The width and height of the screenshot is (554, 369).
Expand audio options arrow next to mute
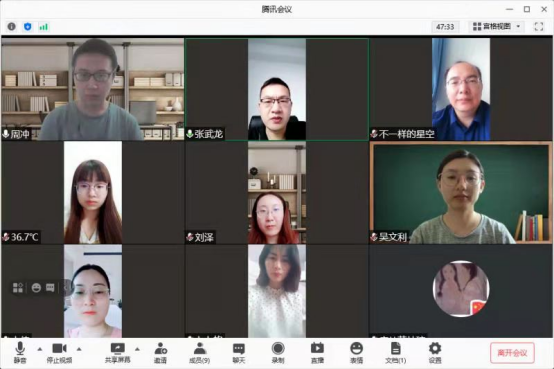pyautogui.click(x=40, y=349)
